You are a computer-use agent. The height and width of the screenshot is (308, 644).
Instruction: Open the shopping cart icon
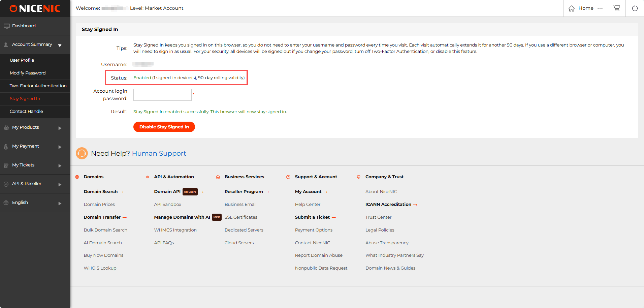[x=616, y=8]
